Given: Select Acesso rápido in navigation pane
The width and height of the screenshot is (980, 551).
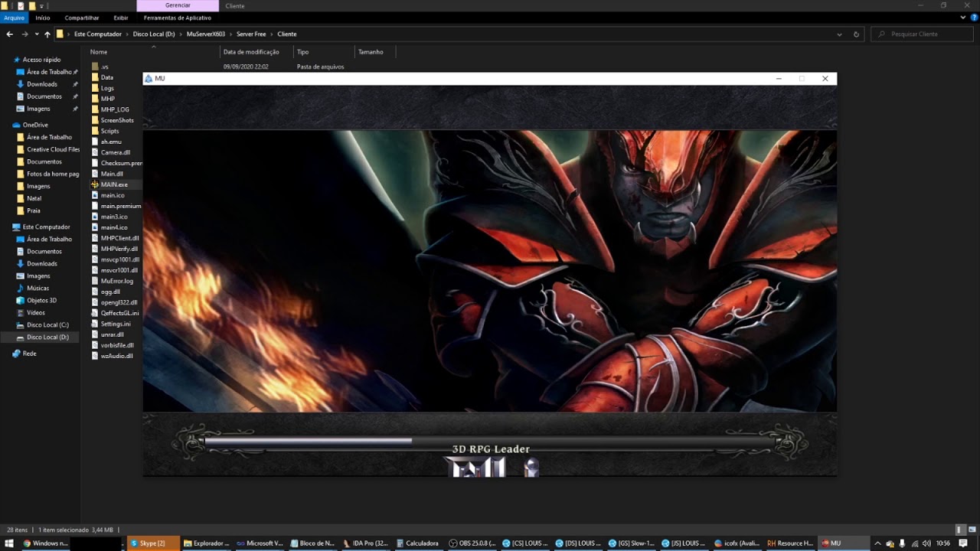Looking at the screenshot, I should [x=41, y=60].
